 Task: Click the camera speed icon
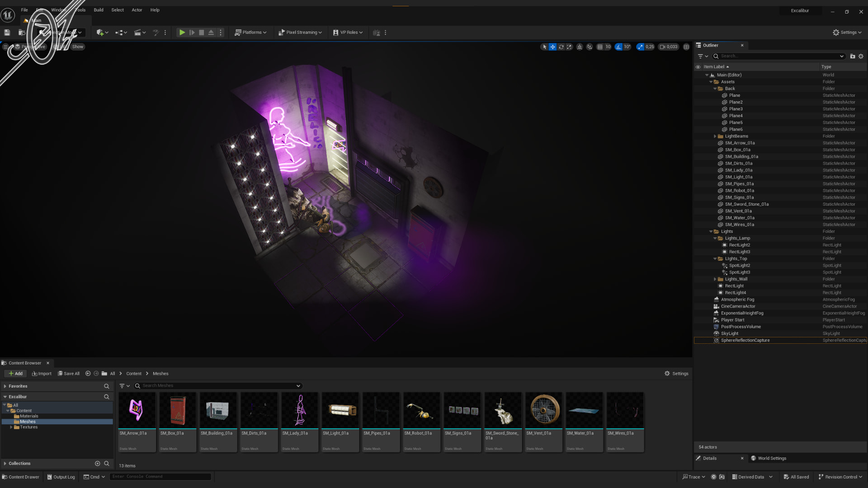point(668,47)
